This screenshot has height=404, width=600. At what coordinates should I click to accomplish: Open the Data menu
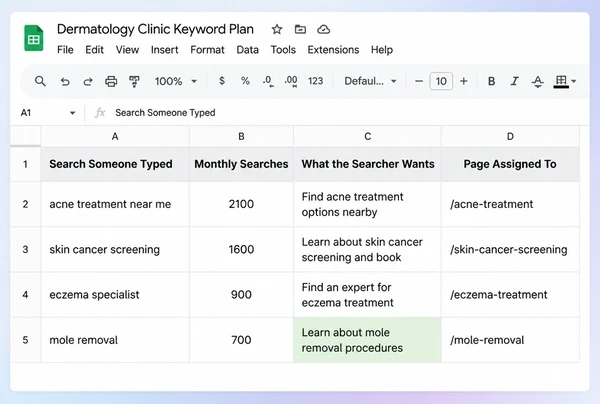tap(247, 50)
